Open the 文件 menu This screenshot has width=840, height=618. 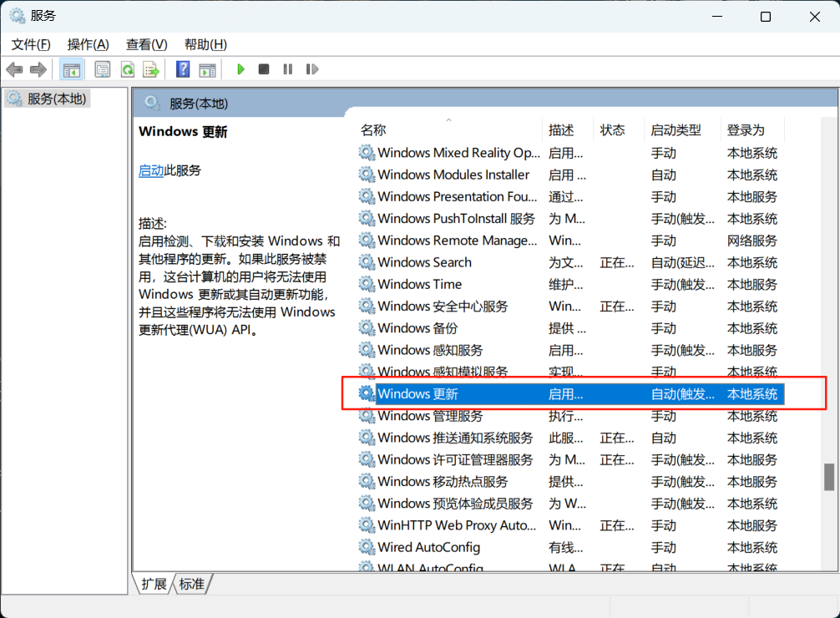31,43
